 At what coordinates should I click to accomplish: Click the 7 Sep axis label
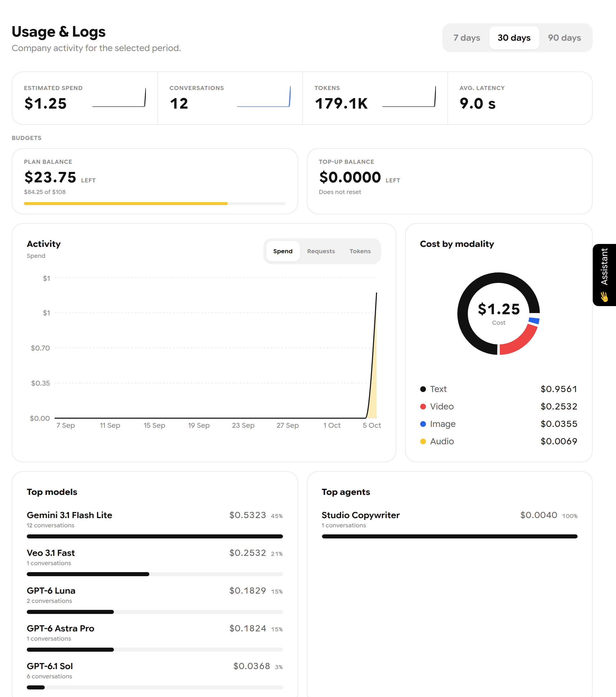coord(65,425)
